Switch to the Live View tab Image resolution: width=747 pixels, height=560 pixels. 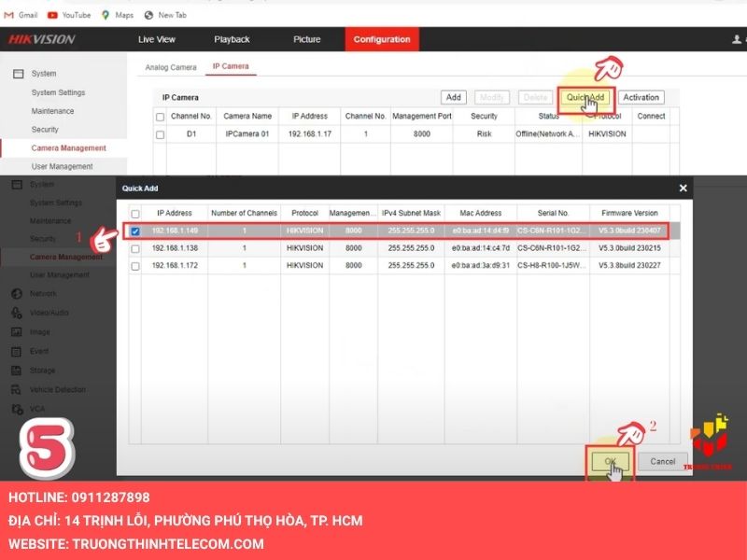click(x=157, y=39)
